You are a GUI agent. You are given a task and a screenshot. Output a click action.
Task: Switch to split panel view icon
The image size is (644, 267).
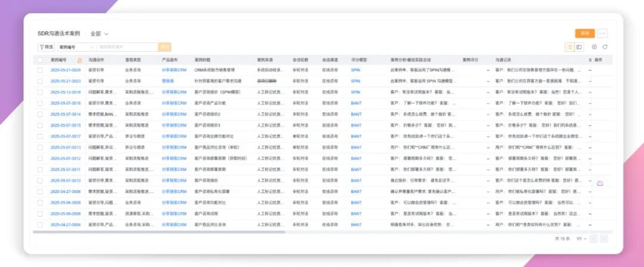point(579,47)
